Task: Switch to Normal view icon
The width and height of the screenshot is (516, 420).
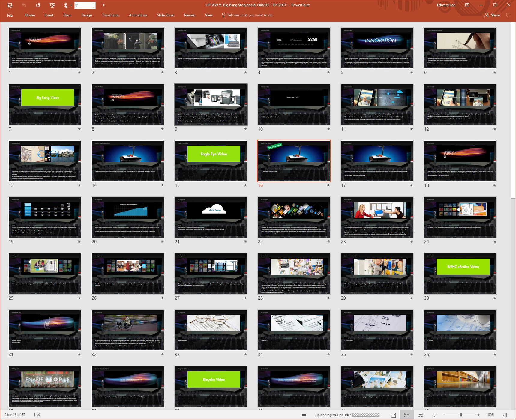Action: pyautogui.click(x=393, y=415)
